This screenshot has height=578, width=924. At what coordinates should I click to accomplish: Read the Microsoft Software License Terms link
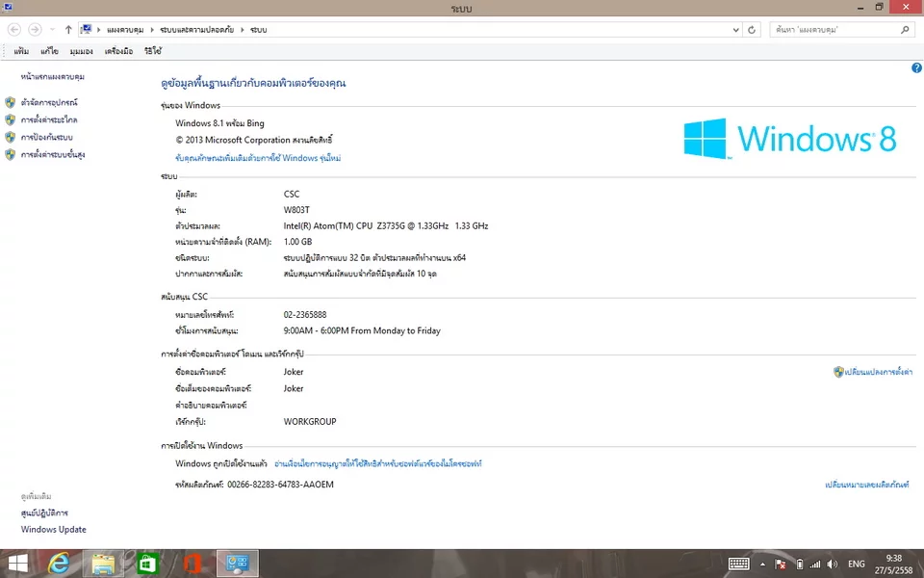[x=378, y=463]
